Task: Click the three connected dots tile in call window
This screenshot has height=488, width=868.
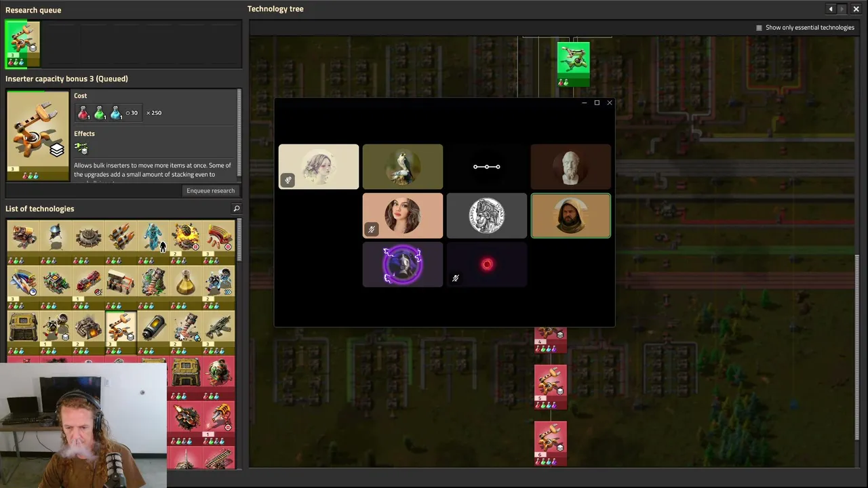Action: coord(487,167)
